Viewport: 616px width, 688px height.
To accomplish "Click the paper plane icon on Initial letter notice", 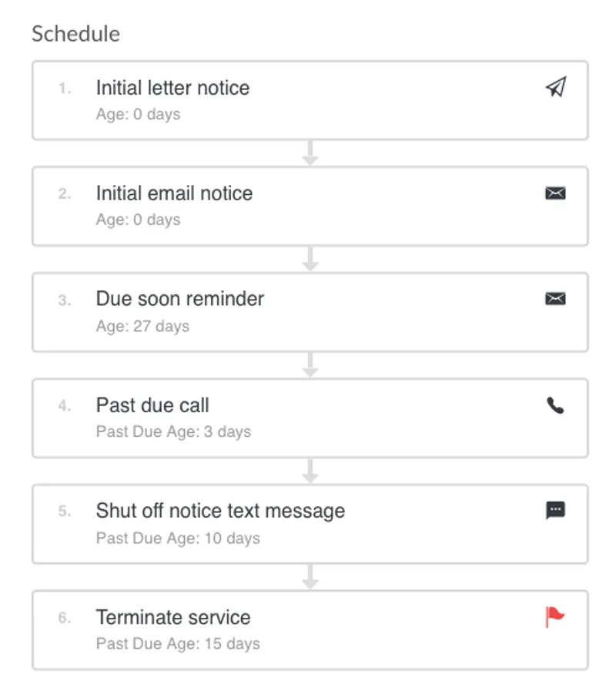I will coord(555,87).
